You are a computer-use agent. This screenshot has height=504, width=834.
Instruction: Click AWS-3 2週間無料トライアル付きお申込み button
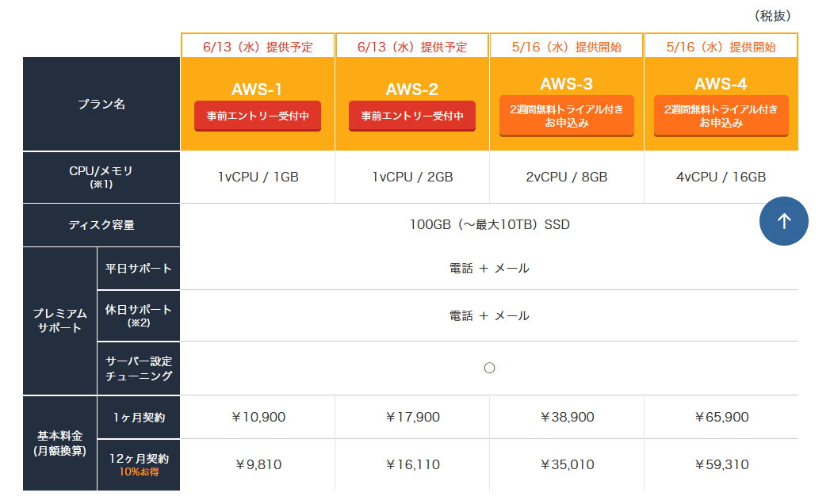[x=567, y=116]
